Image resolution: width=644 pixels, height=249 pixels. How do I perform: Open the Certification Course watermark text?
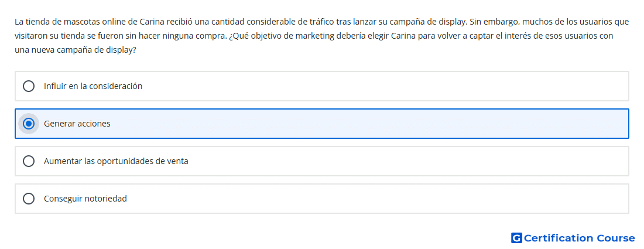(579, 238)
